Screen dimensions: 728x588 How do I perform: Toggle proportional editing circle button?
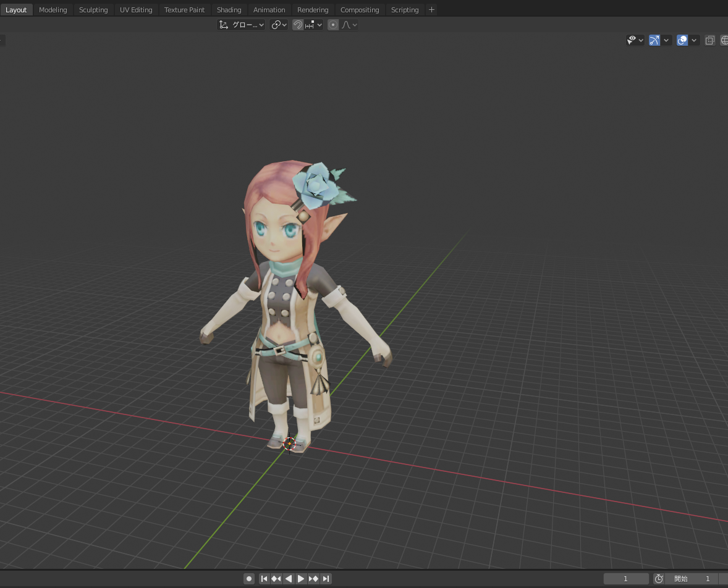click(333, 25)
